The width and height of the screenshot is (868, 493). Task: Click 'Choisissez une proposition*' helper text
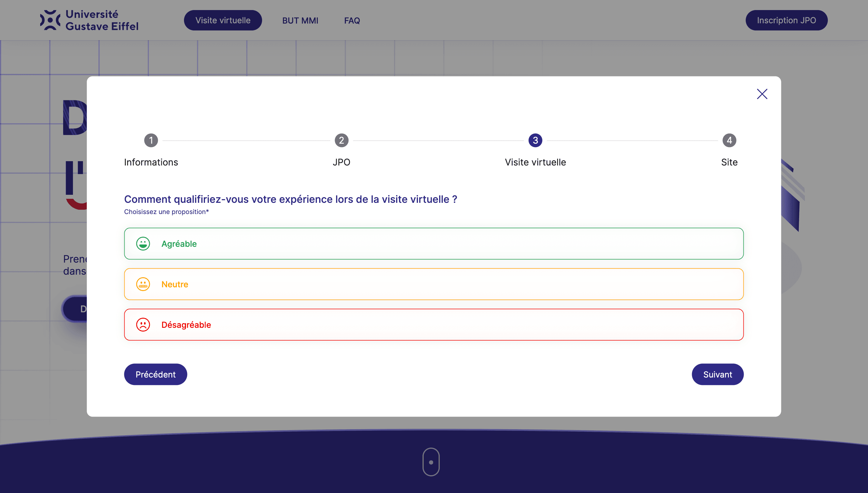click(x=166, y=212)
